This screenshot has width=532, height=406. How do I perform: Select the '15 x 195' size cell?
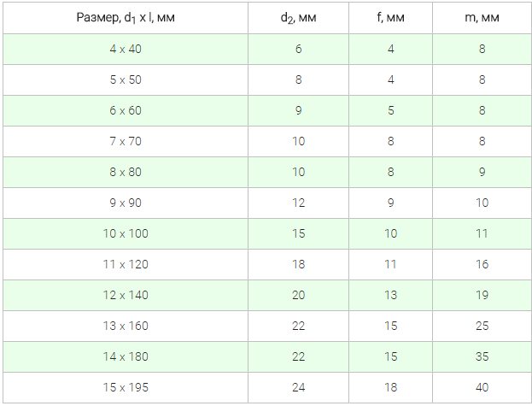[x=126, y=388]
